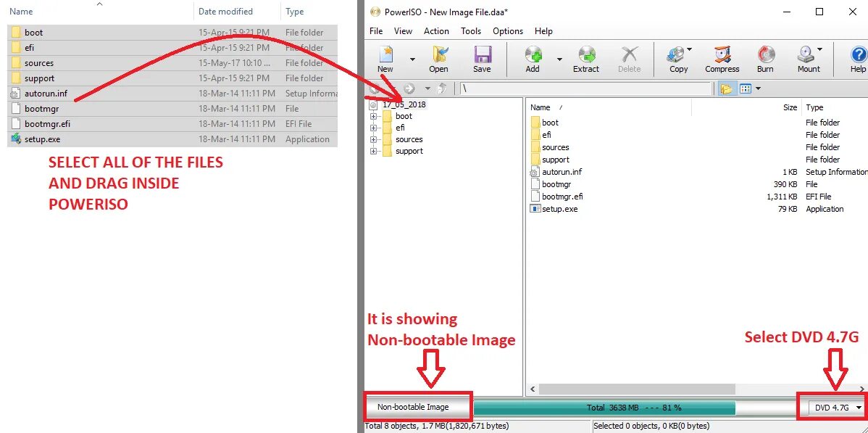The width and height of the screenshot is (868, 433).
Task: Click setup.exe icon in PowerISO list
Action: click(535, 209)
